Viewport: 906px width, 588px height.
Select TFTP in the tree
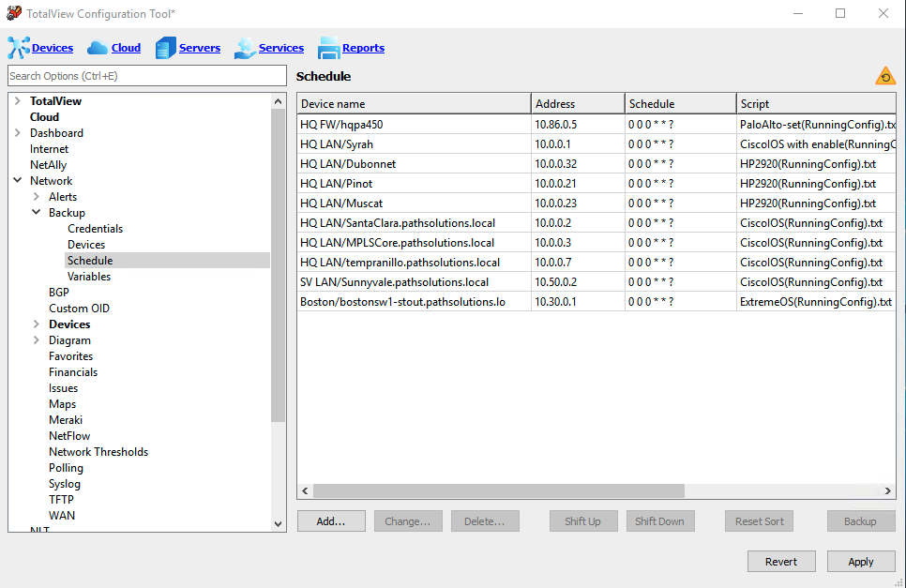click(x=61, y=500)
